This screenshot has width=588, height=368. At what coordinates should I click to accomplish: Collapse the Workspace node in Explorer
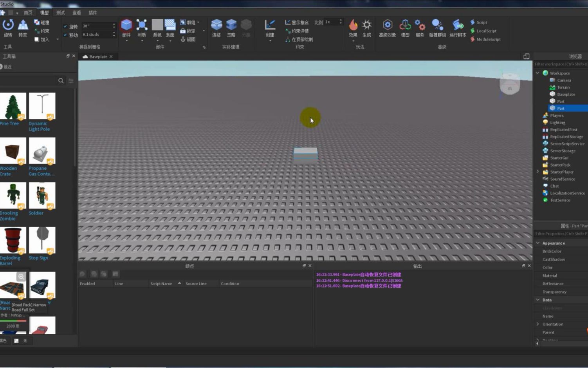pyautogui.click(x=537, y=73)
